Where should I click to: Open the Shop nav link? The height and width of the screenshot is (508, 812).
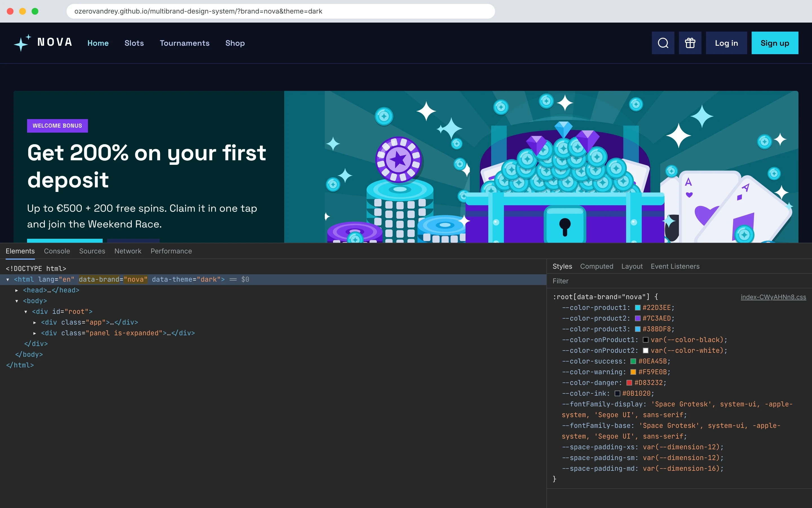coord(235,43)
